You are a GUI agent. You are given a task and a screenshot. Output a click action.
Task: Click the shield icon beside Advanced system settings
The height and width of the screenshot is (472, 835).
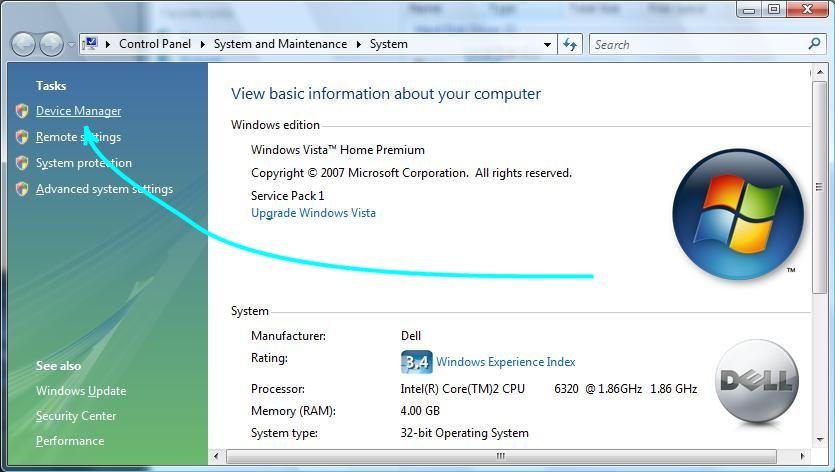tap(22, 189)
